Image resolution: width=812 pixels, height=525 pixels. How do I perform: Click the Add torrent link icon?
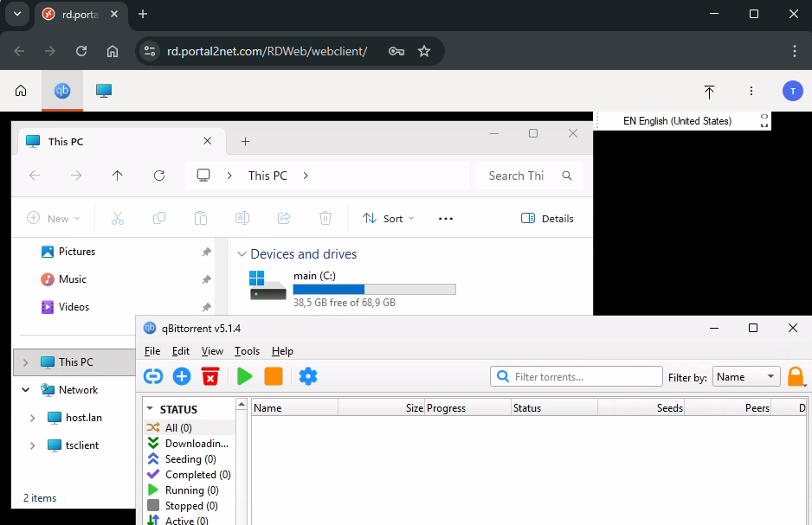(x=153, y=376)
